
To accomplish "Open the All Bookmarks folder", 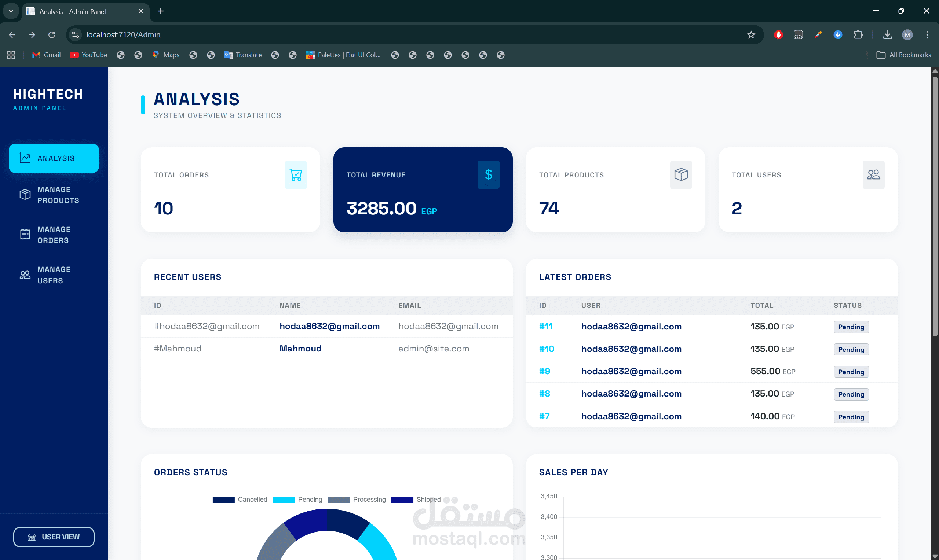I will coord(903,55).
